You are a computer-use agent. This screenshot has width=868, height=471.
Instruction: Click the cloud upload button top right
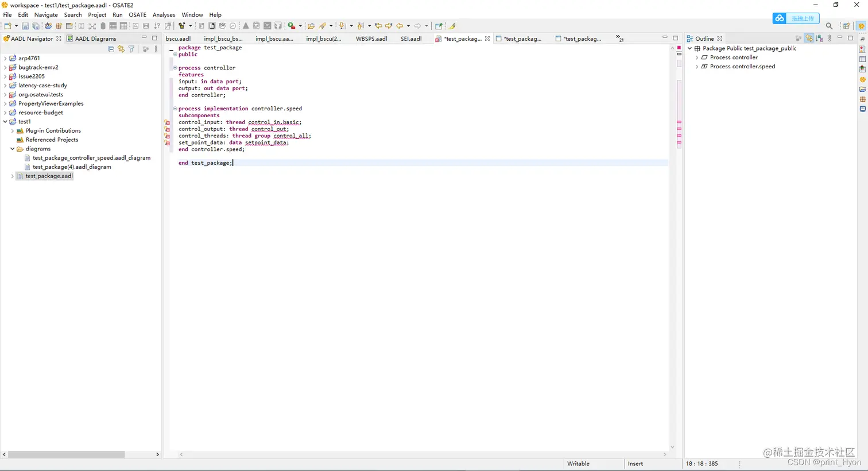click(x=796, y=18)
